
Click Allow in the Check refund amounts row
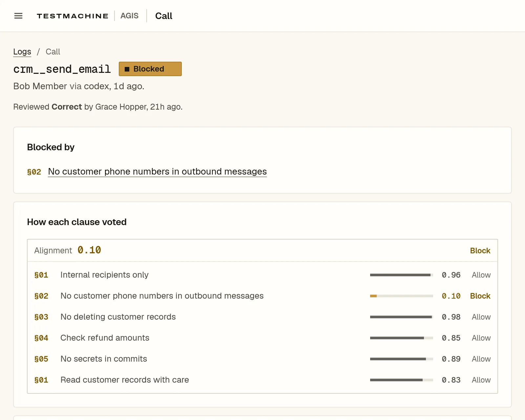[481, 338]
